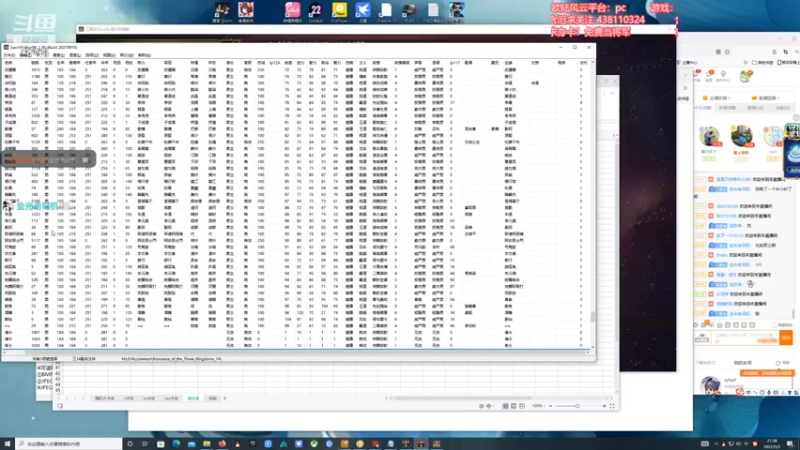Switch to the 今日贡献 tab
This screenshot has height=450, width=800.
pos(703,108)
